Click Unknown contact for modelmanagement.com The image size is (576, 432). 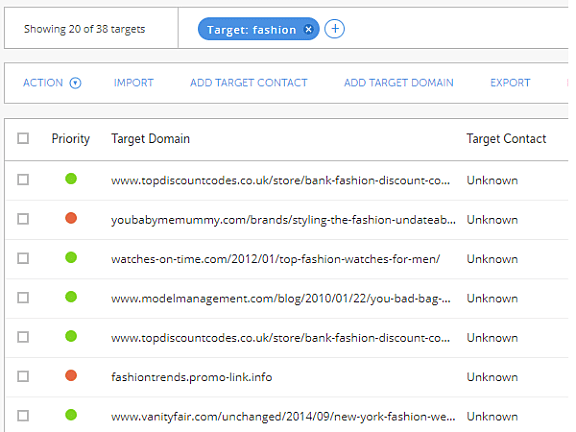(x=492, y=299)
